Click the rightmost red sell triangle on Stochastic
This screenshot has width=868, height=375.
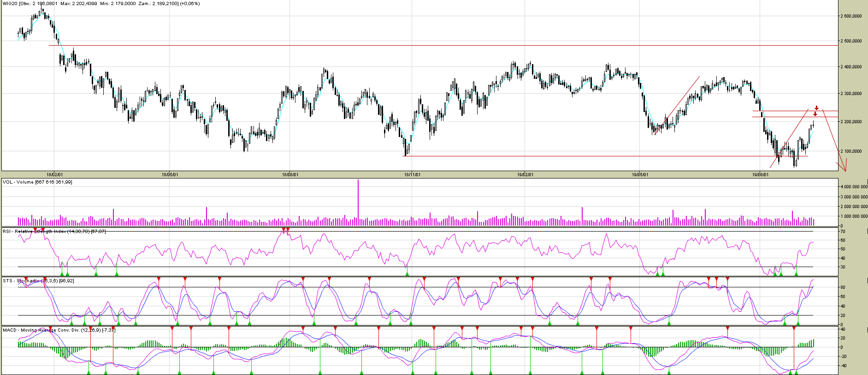[x=727, y=279]
